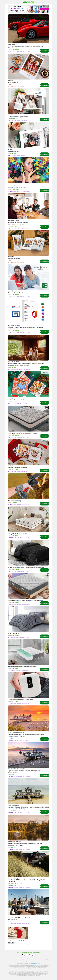Click 'Deal ansehen' for Mini-Akku-Kettensäge
Image resolution: width=57 pixels, height=980 pixels.
click(x=44, y=504)
